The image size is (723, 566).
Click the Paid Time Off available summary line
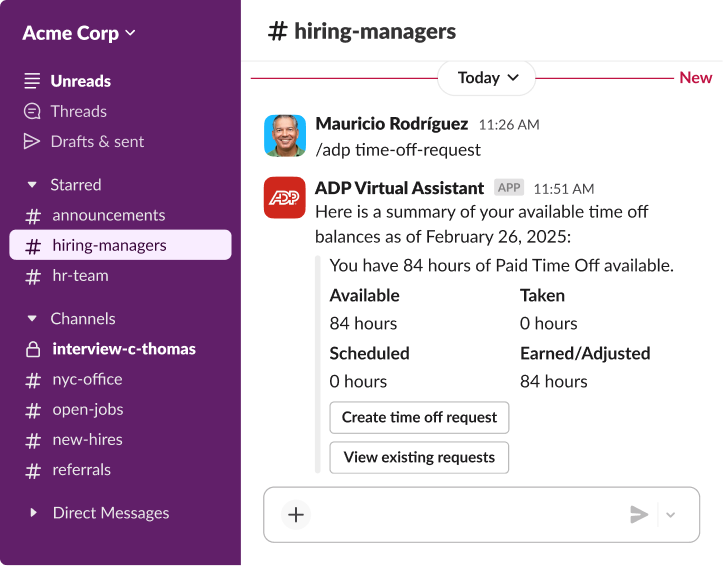point(501,265)
